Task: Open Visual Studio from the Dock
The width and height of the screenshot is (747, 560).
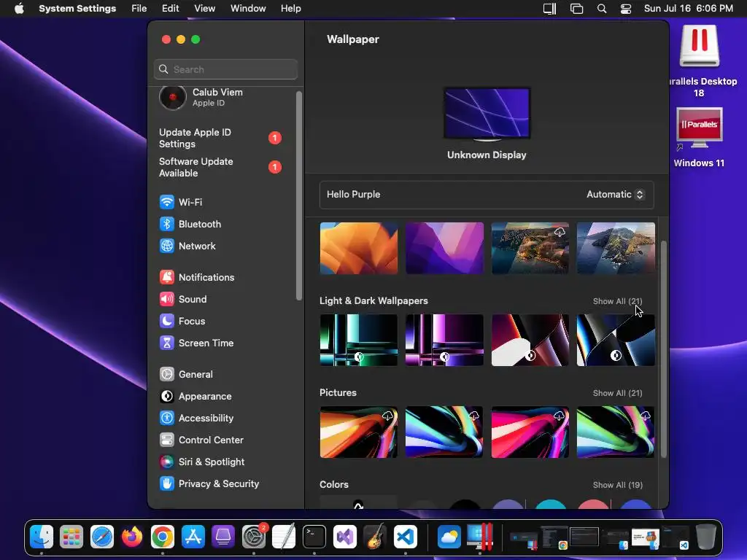Action: pos(345,537)
